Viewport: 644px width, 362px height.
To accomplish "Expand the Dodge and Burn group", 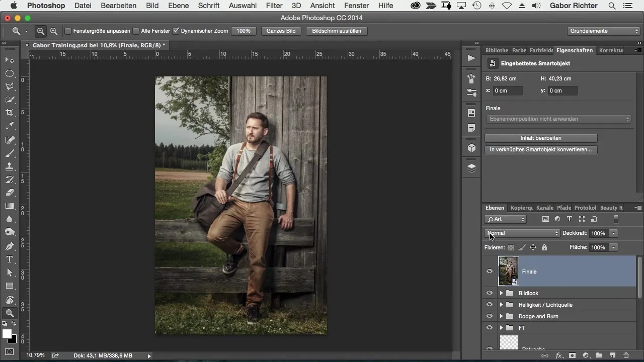I will tap(501, 316).
